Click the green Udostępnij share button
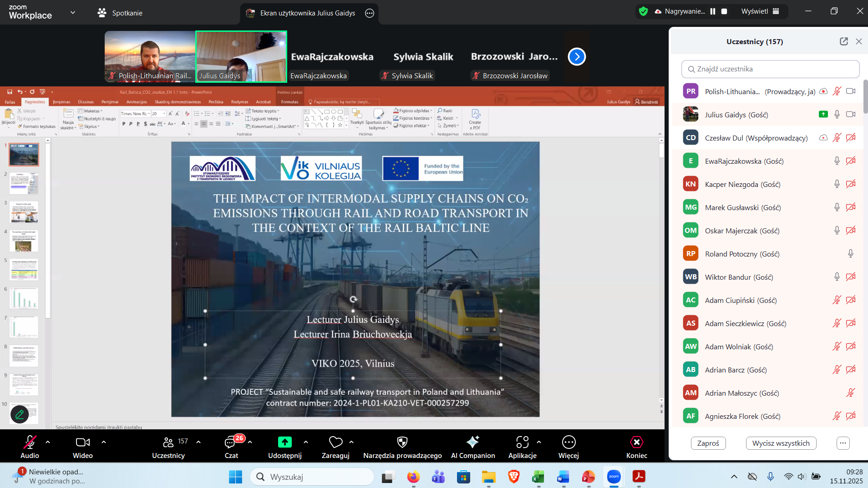This screenshot has height=488, width=868. [x=284, y=442]
